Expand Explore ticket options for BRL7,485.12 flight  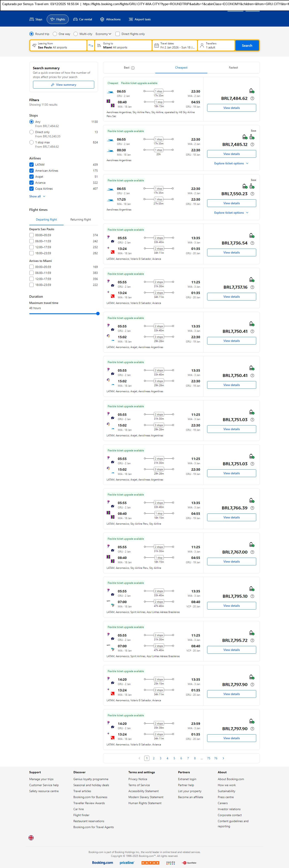pyautogui.click(x=231, y=164)
